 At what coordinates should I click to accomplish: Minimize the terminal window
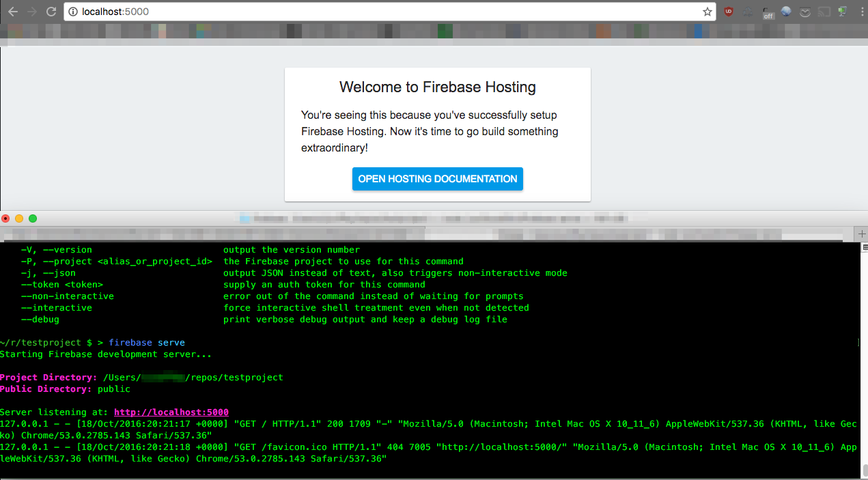pyautogui.click(x=19, y=218)
